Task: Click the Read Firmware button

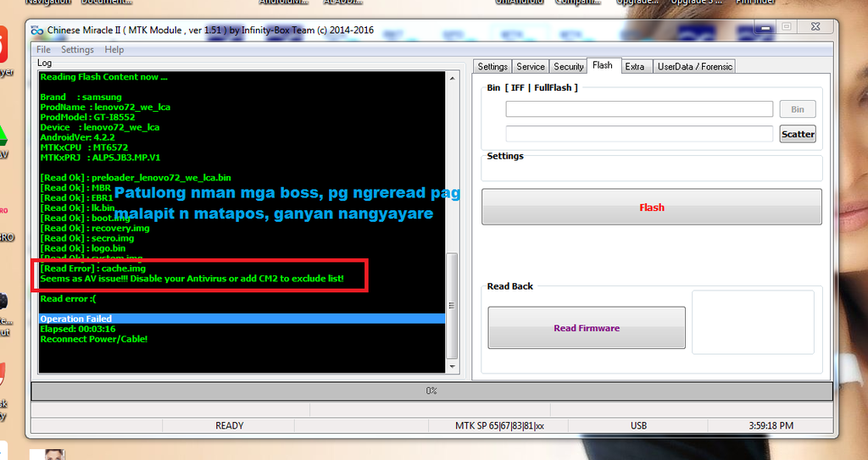Action: coord(587,328)
